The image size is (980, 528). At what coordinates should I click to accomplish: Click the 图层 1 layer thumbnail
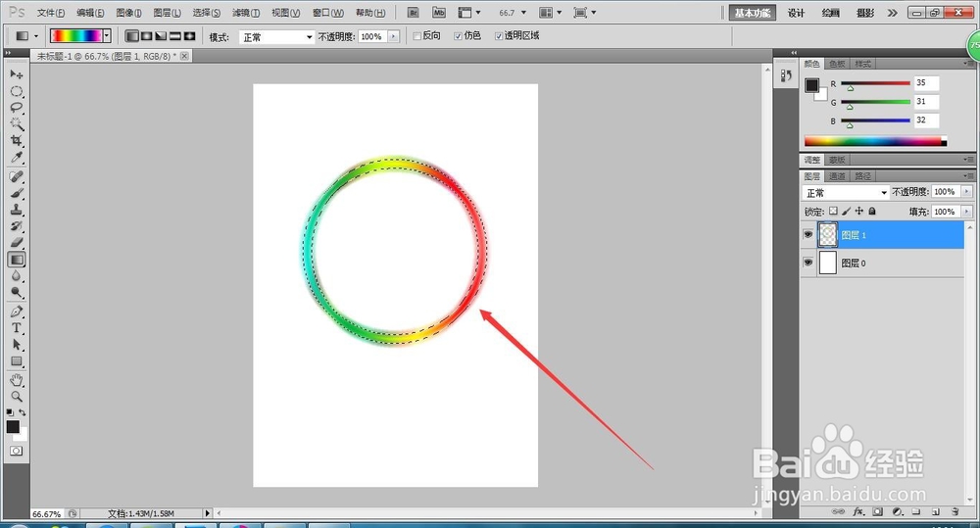[x=827, y=235]
